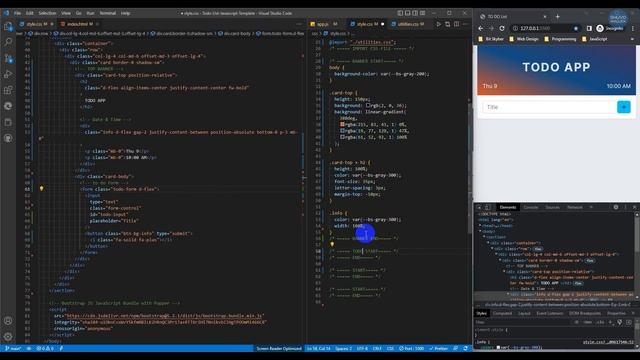Toggle the :hov element state panel
This screenshot has height=360, width=640.
(587, 322)
